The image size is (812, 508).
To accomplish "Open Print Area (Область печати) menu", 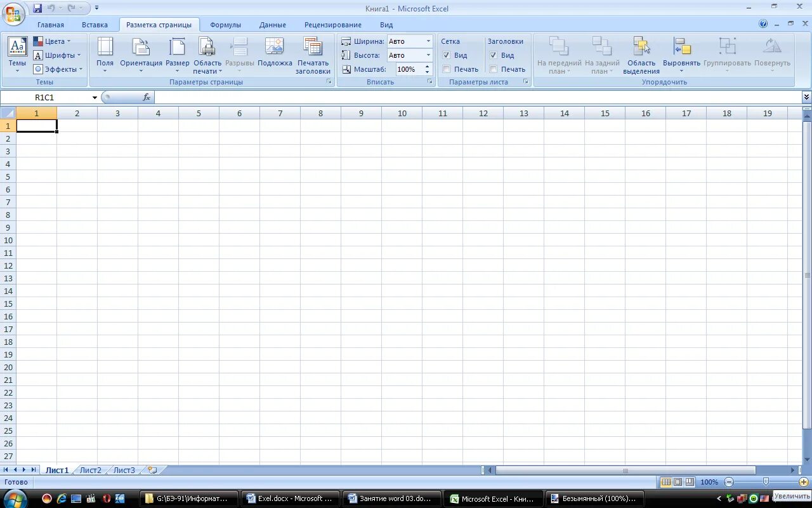I will tap(207, 55).
